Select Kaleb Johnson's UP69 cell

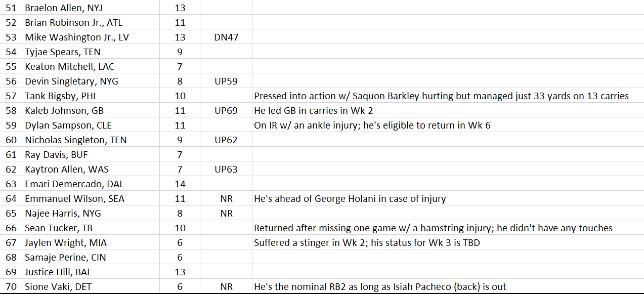coord(226,110)
